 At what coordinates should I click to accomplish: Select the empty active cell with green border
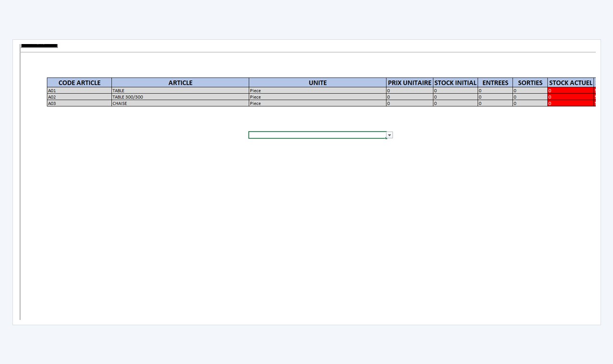[x=318, y=135]
